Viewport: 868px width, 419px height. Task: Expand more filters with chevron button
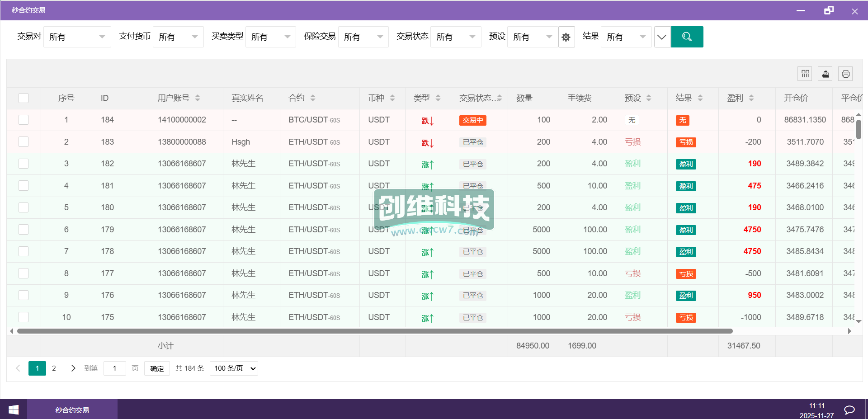(662, 37)
